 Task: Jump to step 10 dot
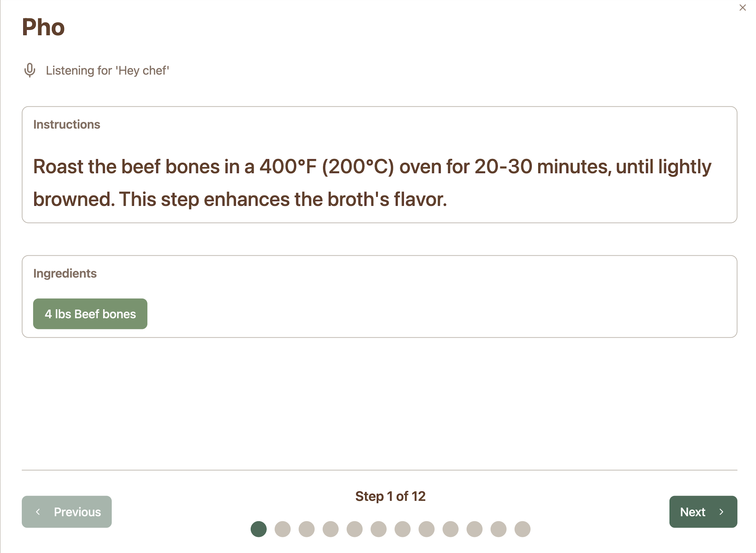(475, 529)
